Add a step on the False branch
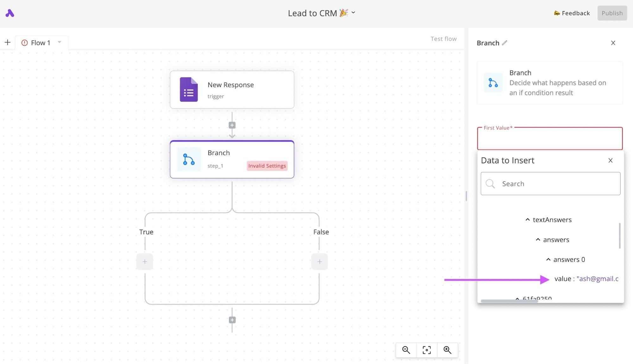Image resolution: width=633 pixels, height=364 pixels. coord(320,262)
